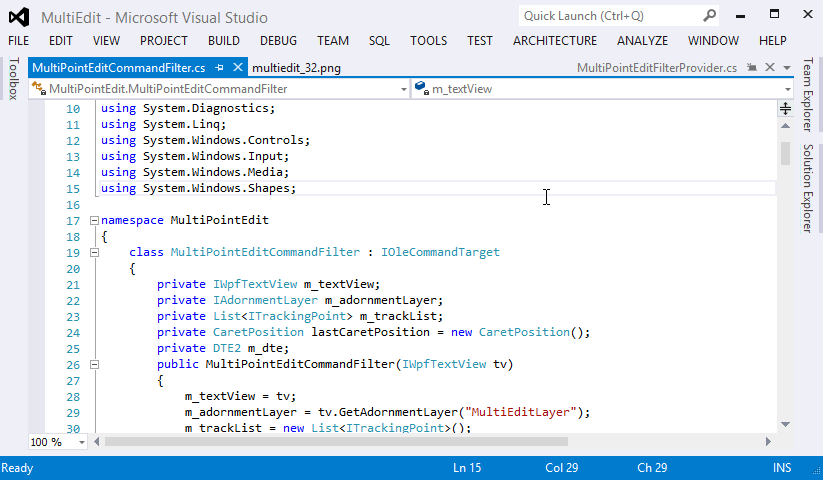
Task: Pin the MultiPointEditFilterProvider.cs preview tab
Action: 751,68
